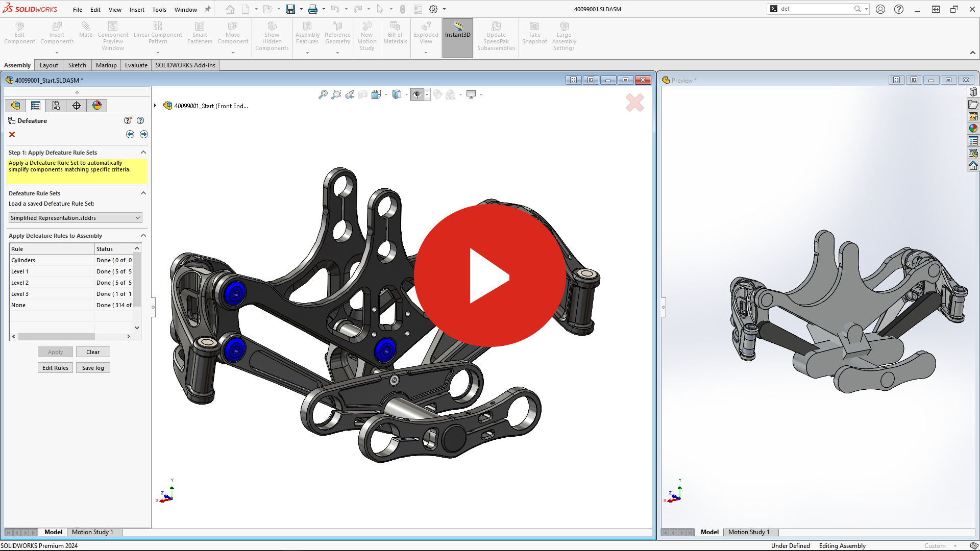Click Take Snapshot tool
The width and height of the screenshot is (980, 551).
534,33
